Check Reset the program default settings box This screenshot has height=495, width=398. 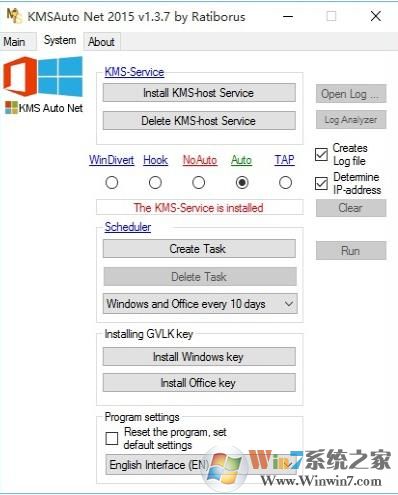112,438
